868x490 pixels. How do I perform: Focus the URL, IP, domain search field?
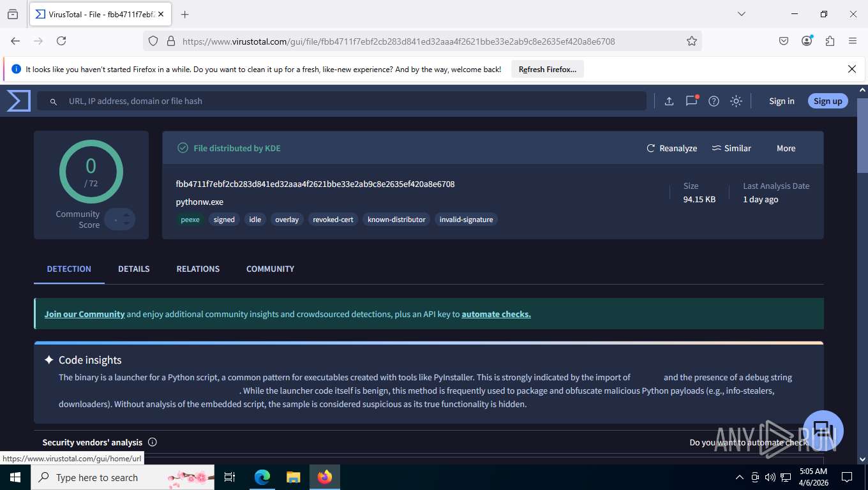coord(341,101)
